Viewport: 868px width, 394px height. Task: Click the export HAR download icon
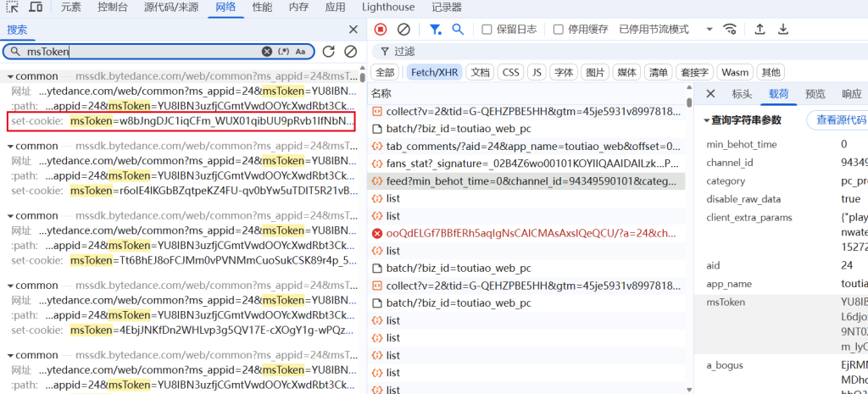[783, 29]
